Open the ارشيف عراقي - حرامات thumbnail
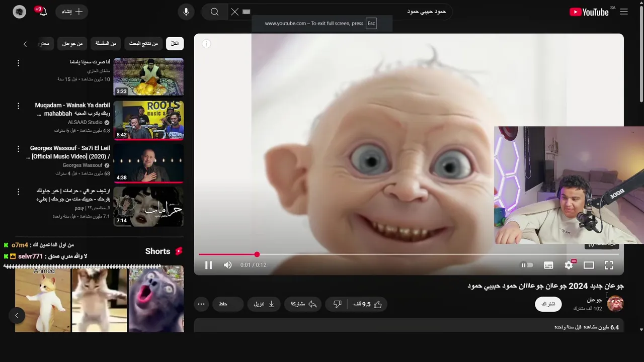The width and height of the screenshot is (644, 362). pos(148,206)
